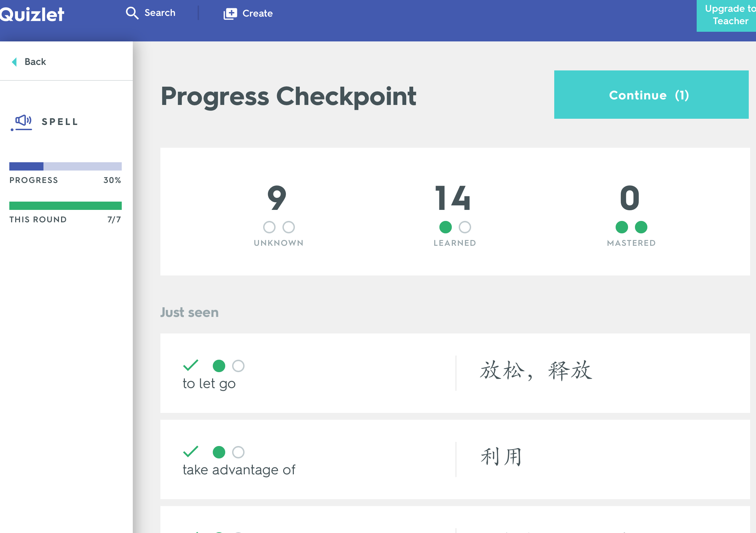The height and width of the screenshot is (533, 756).
Task: Click the 14 Learned count
Action: coord(453,198)
